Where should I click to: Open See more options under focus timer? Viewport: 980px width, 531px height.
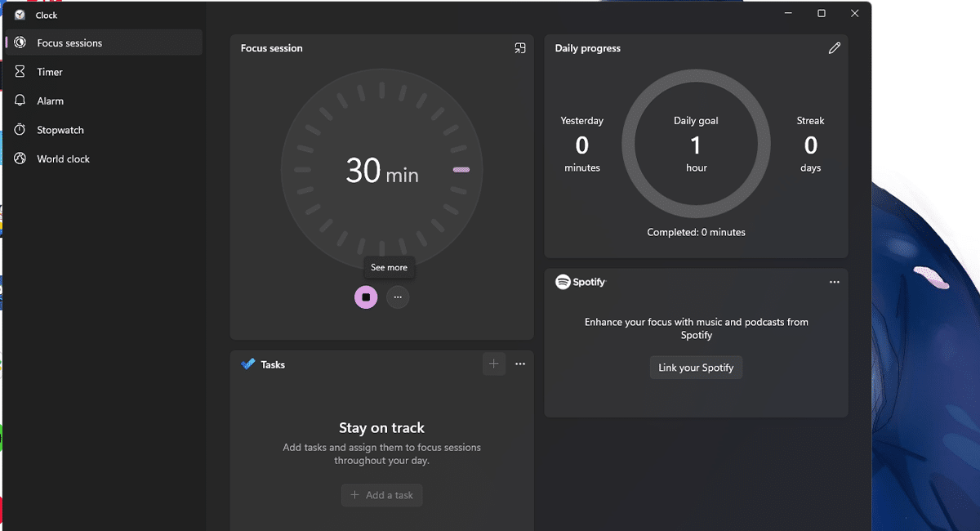click(x=398, y=297)
